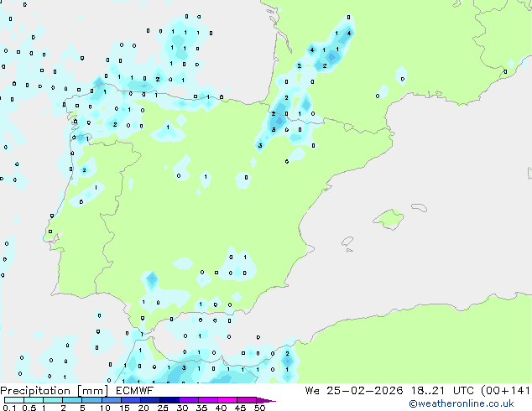Click the "[mm]" unit label

(93, 391)
